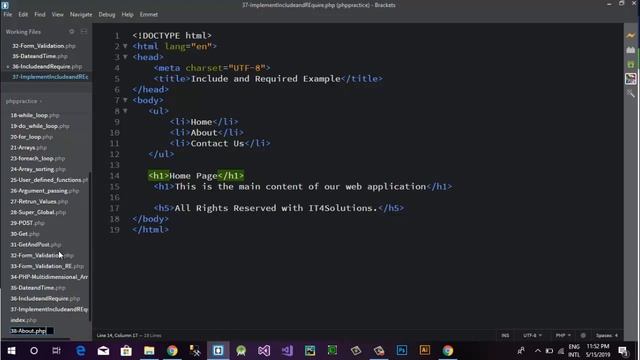This screenshot has width=640, height=360.
Task: Click the 38-About.php rename input field
Action: 32,331
